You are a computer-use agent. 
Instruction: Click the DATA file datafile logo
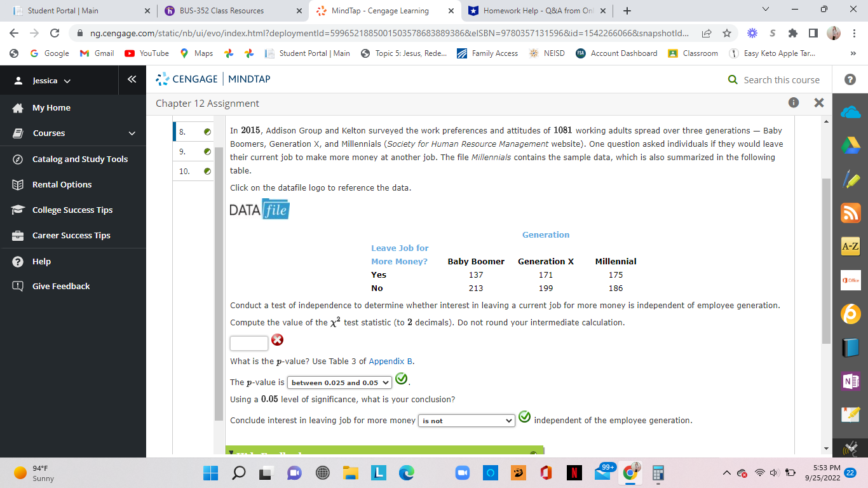click(259, 208)
